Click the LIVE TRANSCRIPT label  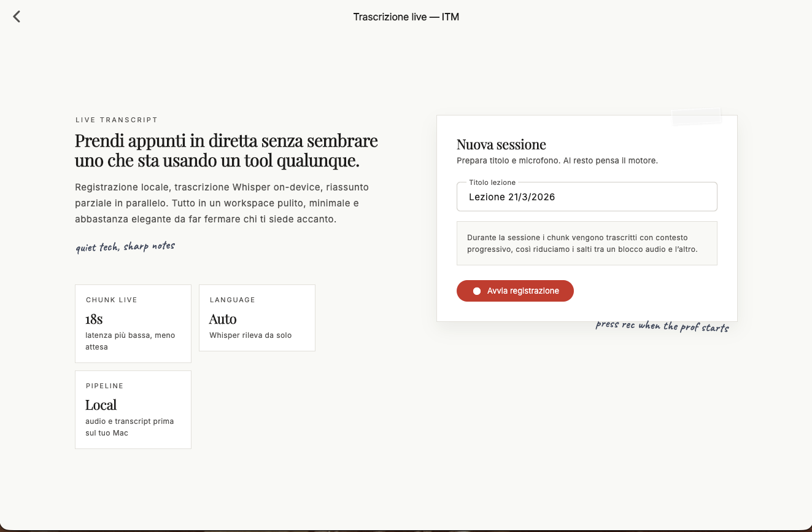click(x=116, y=120)
